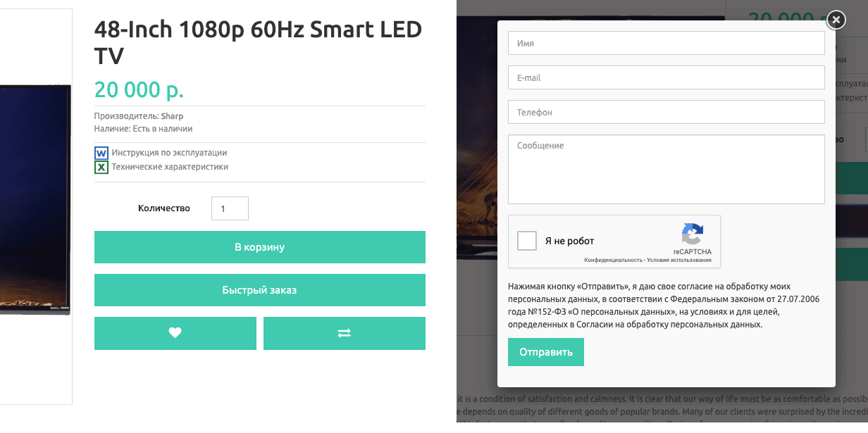868x433 pixels.
Task: Click the heart wishlist icon button
Action: (x=175, y=333)
